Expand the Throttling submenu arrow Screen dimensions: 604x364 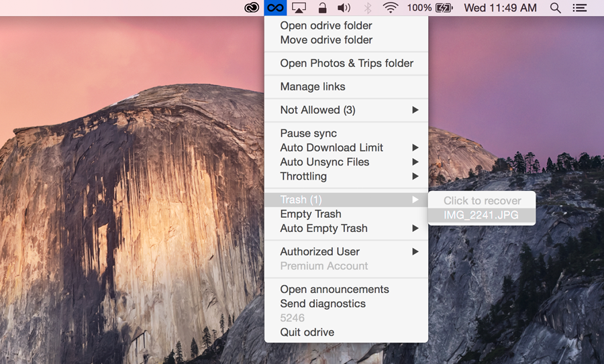pos(415,176)
